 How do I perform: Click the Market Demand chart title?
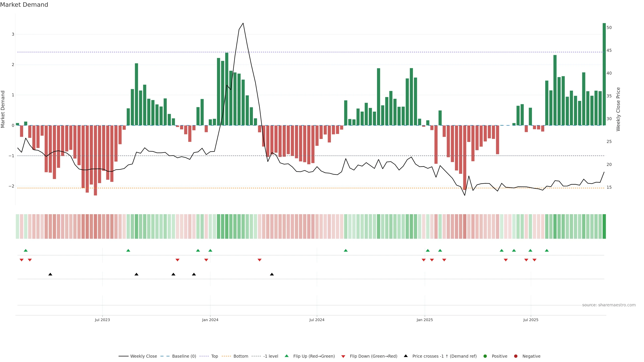(24, 5)
